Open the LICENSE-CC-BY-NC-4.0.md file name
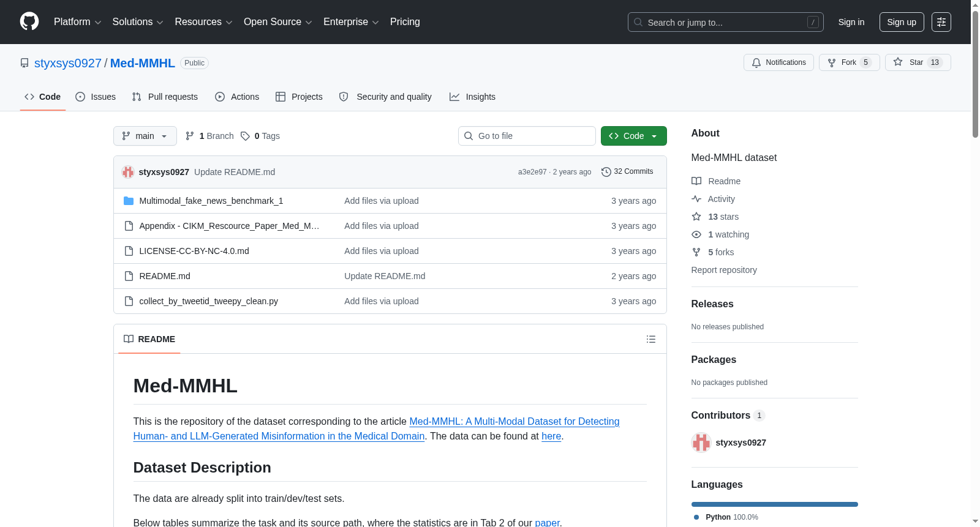The width and height of the screenshot is (980, 527). pos(194,251)
